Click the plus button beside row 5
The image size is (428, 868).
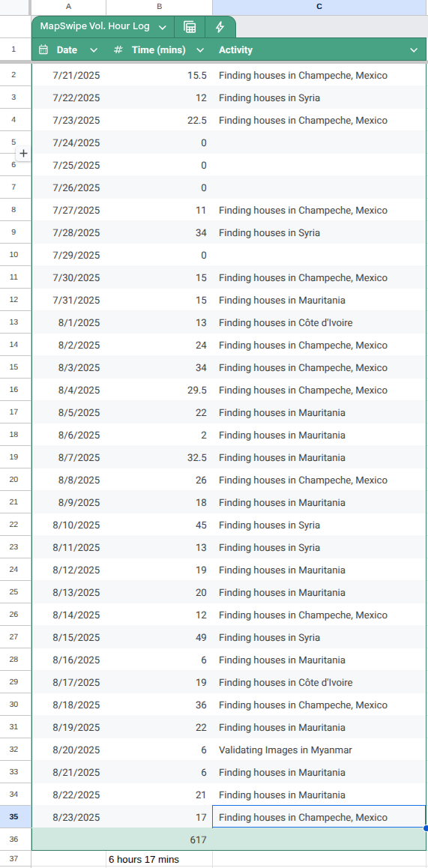pyautogui.click(x=23, y=154)
